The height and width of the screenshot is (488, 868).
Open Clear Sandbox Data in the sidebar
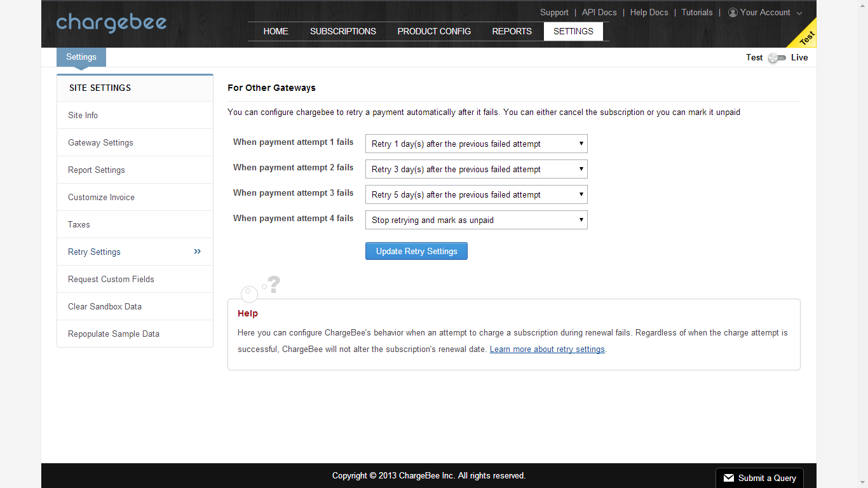[x=135, y=306]
